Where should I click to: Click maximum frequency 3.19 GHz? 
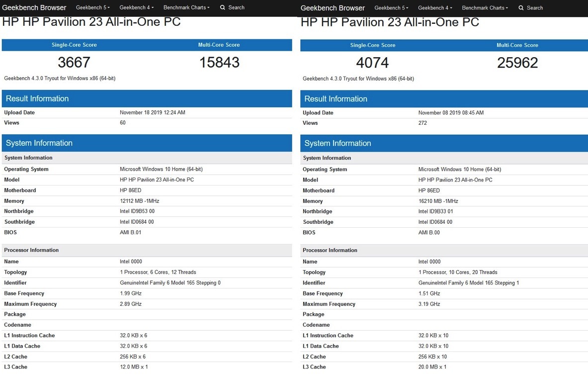[429, 304]
